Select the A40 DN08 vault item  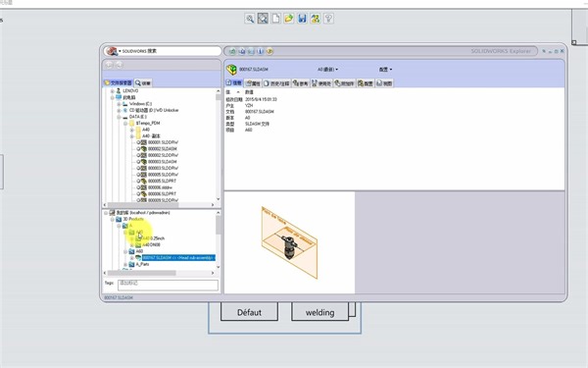149,244
